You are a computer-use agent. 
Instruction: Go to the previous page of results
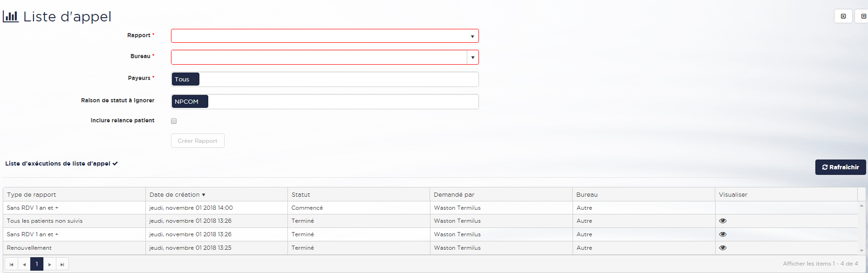(24, 264)
